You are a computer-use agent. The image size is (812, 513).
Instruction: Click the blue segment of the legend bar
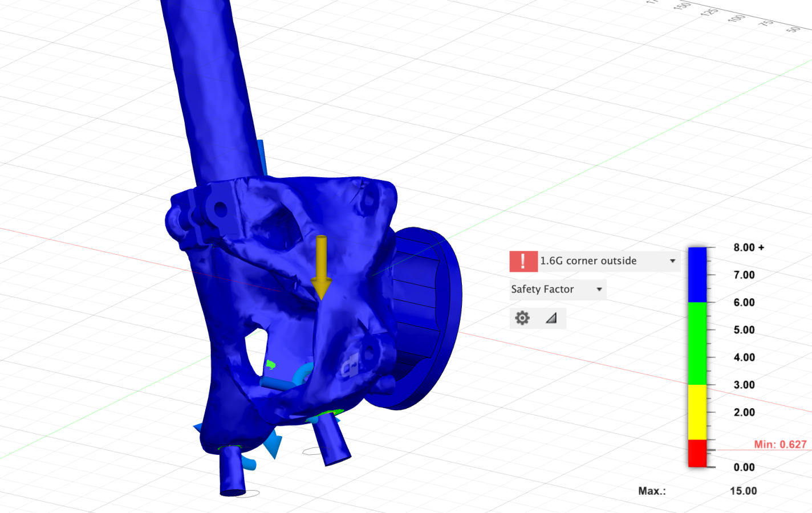[697, 275]
